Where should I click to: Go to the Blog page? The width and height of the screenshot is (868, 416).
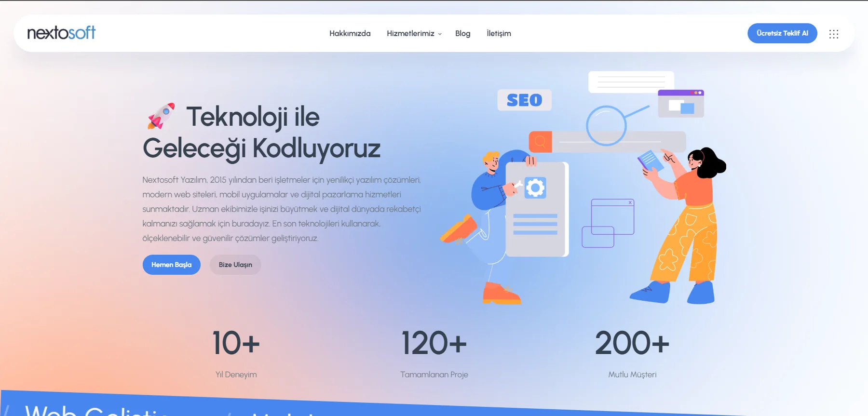(x=462, y=33)
